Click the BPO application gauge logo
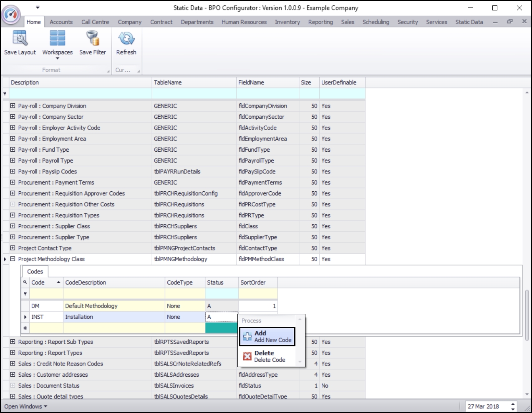 (11, 15)
